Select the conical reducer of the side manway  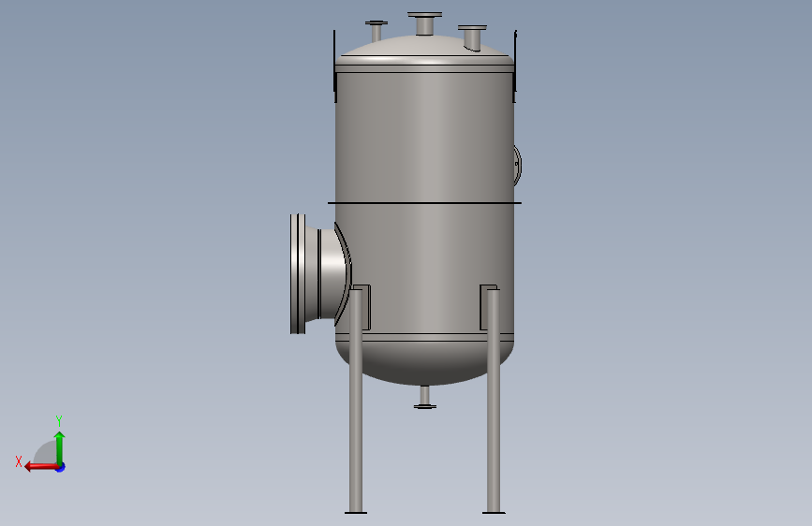312,274
